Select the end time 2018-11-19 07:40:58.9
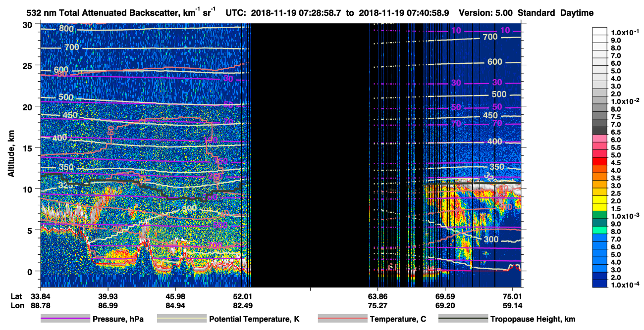 click(404, 13)
